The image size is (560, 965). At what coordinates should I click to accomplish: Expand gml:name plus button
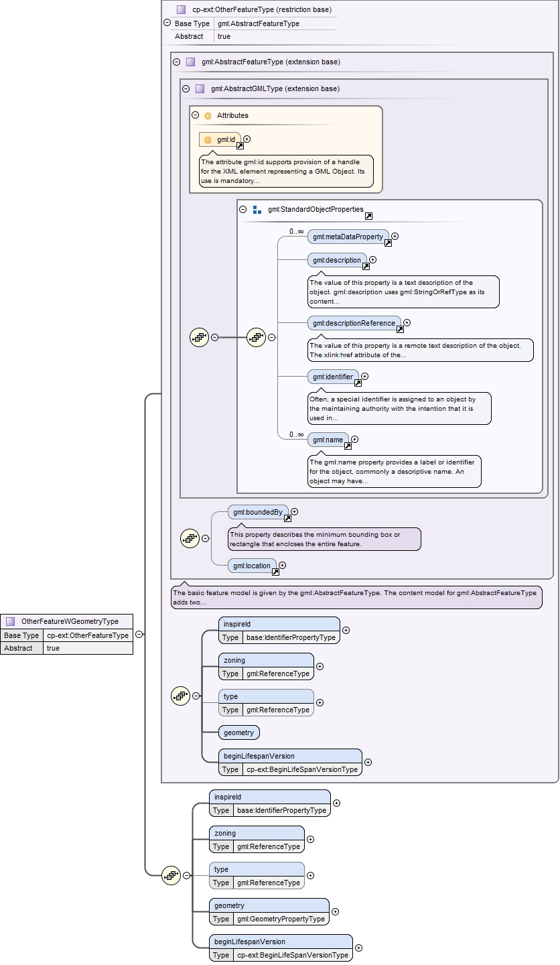pos(355,440)
